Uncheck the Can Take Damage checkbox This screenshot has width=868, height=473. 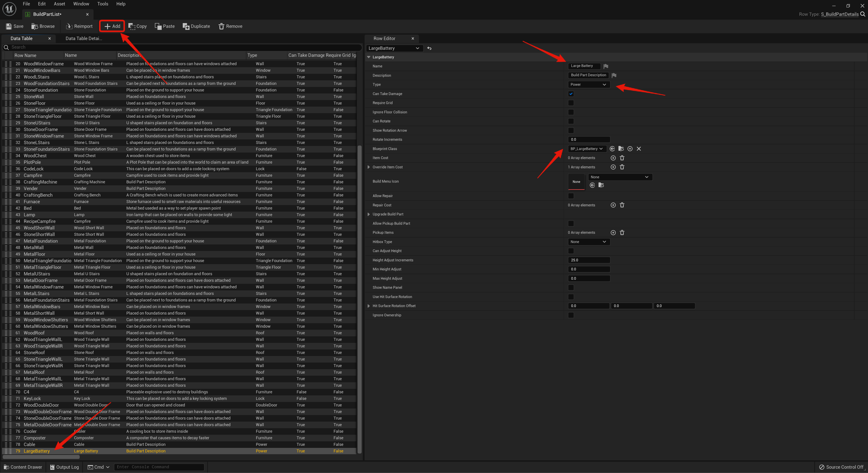click(571, 94)
